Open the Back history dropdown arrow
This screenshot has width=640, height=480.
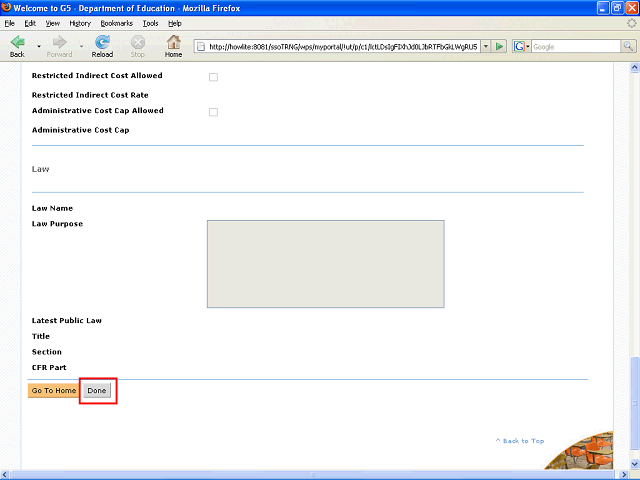[x=39, y=47]
